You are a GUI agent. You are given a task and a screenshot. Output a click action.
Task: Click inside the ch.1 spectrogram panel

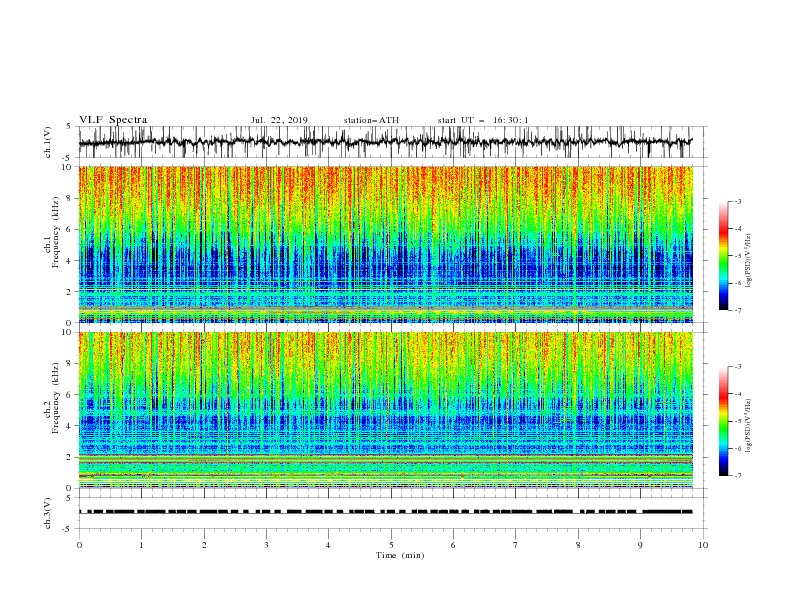(x=385, y=244)
